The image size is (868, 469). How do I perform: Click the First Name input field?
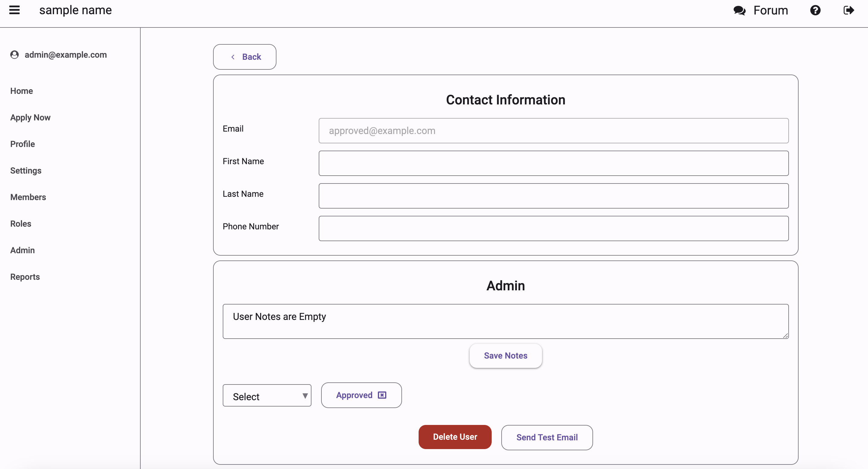(x=554, y=163)
